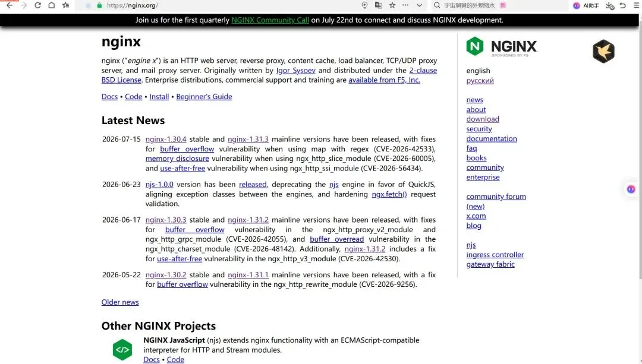Open the download sidebar menu item
Image resolution: width=642 pixels, height=364 pixels.
(x=483, y=119)
